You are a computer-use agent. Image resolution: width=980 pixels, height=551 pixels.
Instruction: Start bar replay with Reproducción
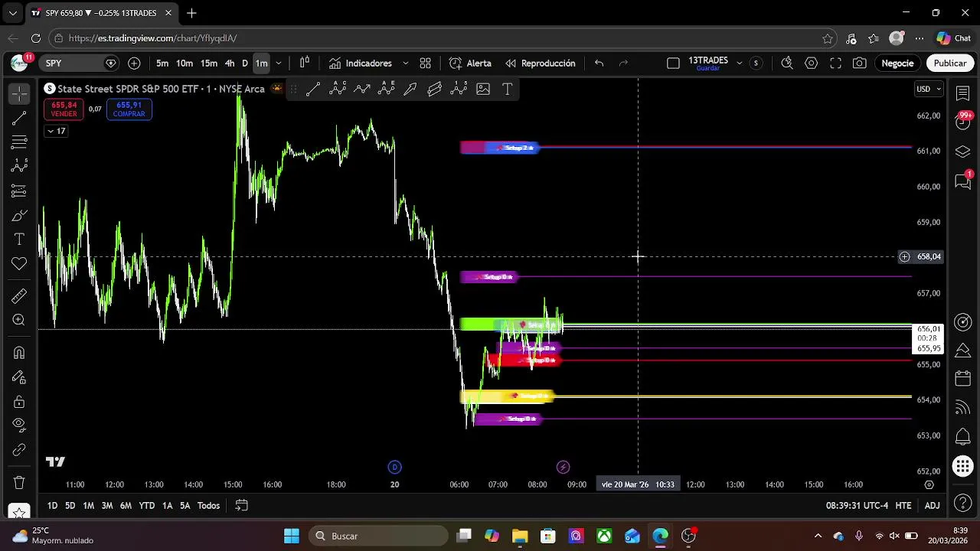click(540, 63)
